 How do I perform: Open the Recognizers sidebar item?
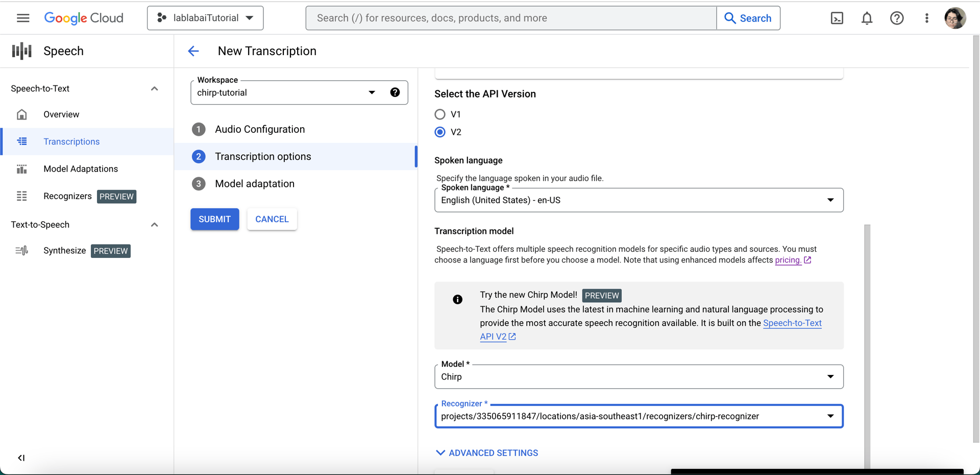(67, 196)
